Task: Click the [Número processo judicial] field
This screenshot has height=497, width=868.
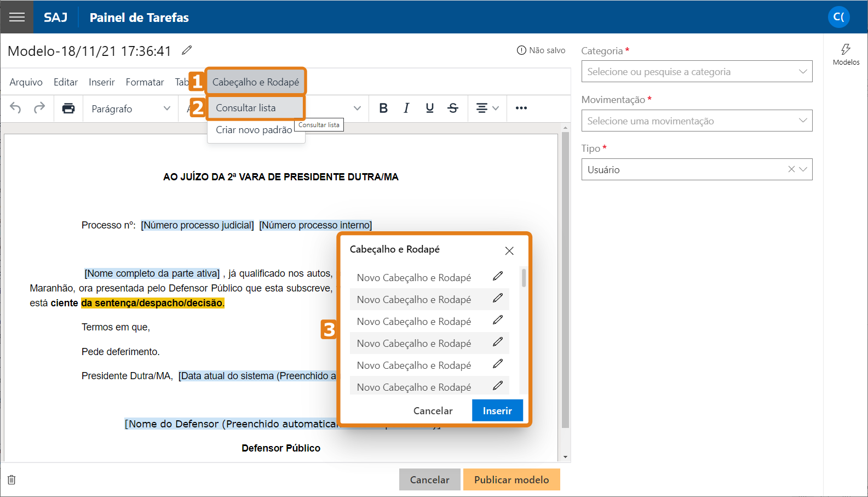Action: pos(198,225)
